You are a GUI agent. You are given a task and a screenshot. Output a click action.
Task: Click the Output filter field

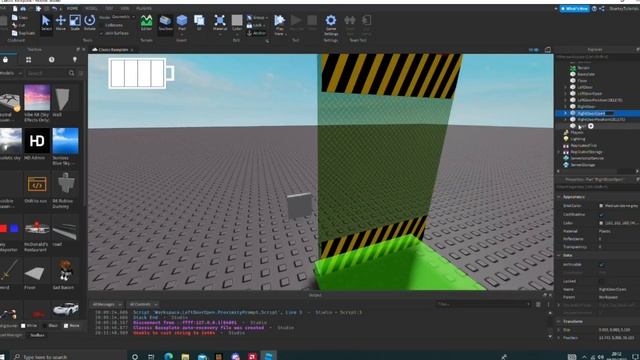[x=483, y=304]
